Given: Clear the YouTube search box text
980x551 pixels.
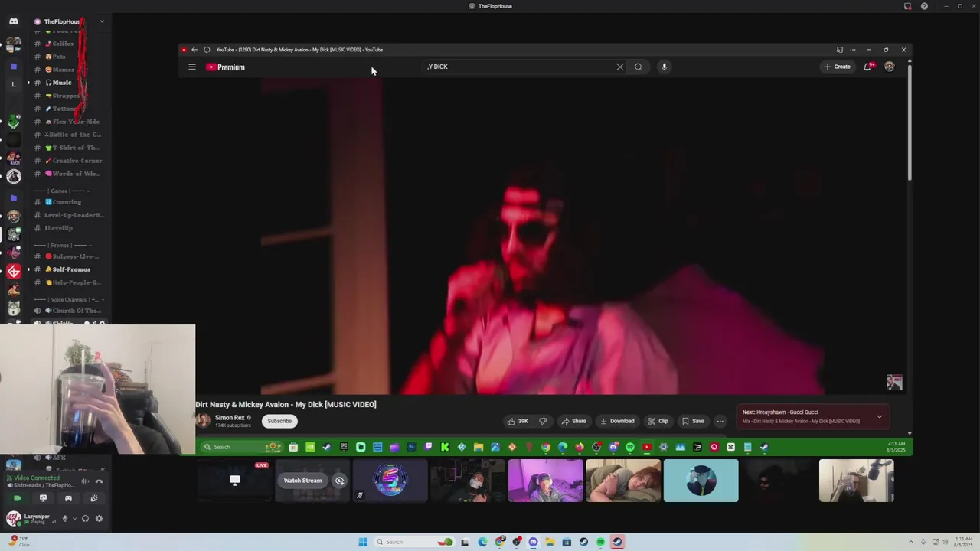Looking at the screenshot, I should pyautogui.click(x=620, y=67).
